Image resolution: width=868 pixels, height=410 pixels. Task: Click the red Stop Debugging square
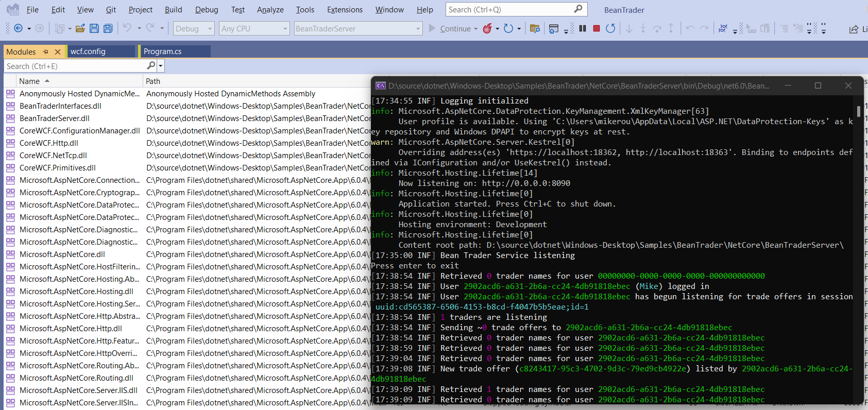pos(597,28)
